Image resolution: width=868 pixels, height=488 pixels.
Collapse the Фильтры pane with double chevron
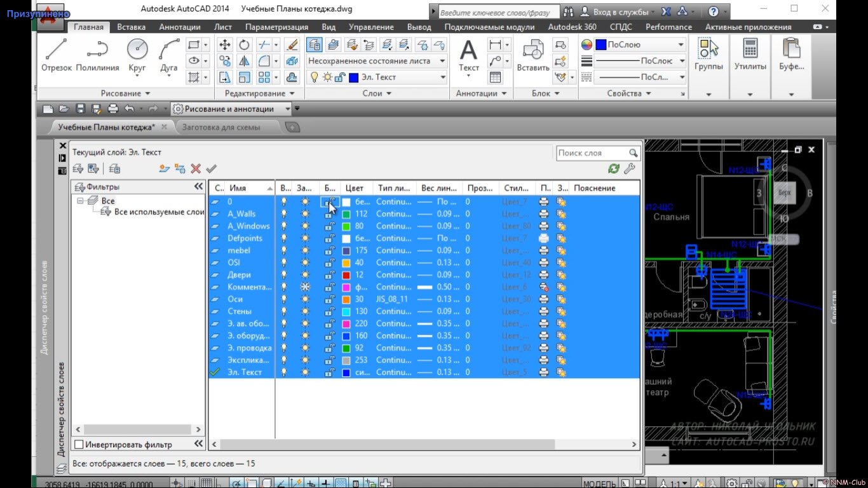[x=198, y=187]
